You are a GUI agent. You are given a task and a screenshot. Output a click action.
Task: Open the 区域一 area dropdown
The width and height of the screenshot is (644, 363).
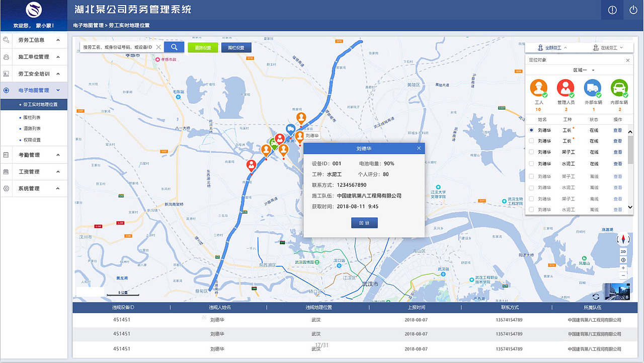click(x=584, y=70)
